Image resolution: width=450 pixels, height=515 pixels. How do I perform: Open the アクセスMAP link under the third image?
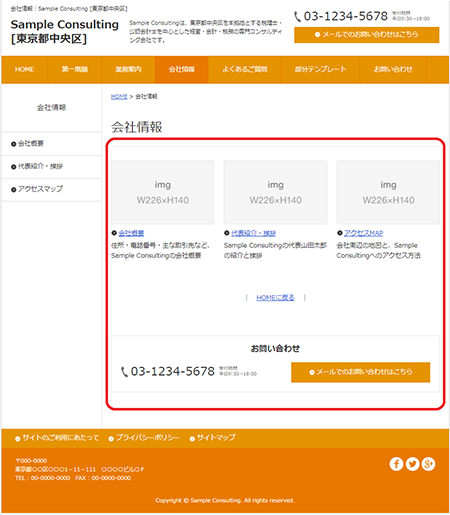click(364, 233)
